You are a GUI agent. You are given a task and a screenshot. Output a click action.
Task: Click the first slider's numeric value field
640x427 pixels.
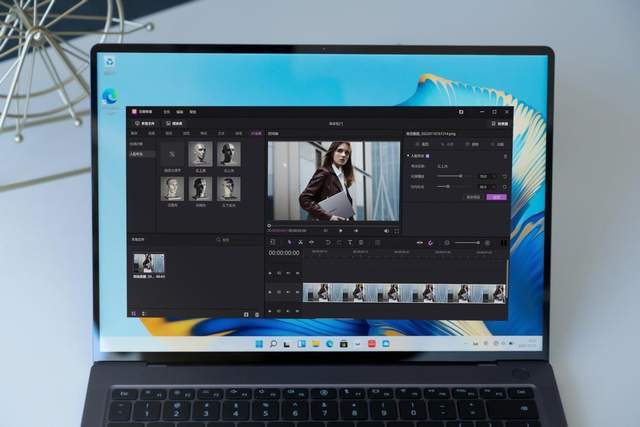coord(487,176)
